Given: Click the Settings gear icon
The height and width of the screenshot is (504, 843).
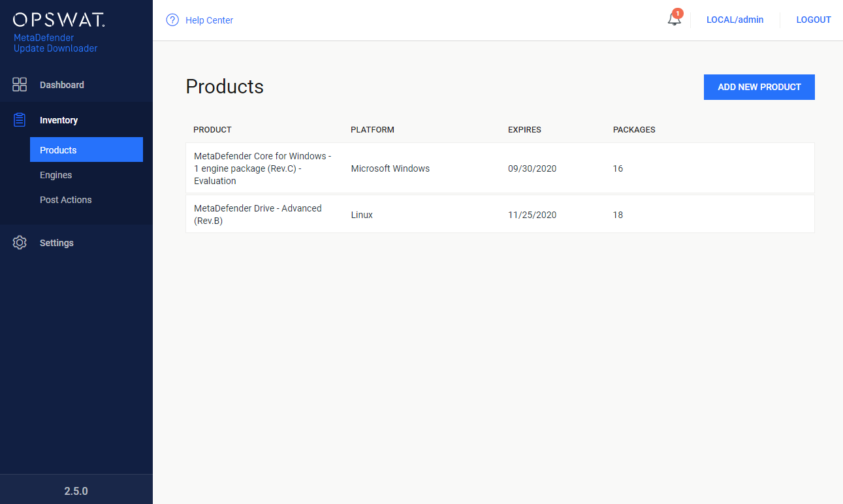Looking at the screenshot, I should point(20,243).
